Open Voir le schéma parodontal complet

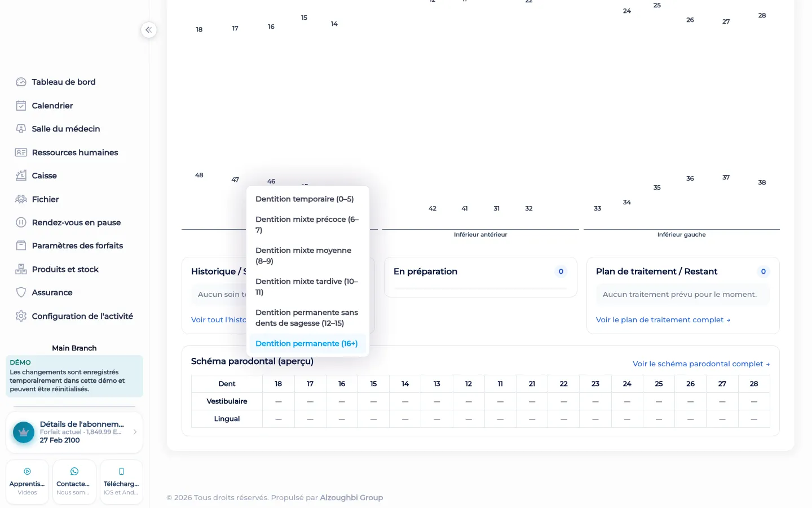[701, 364]
